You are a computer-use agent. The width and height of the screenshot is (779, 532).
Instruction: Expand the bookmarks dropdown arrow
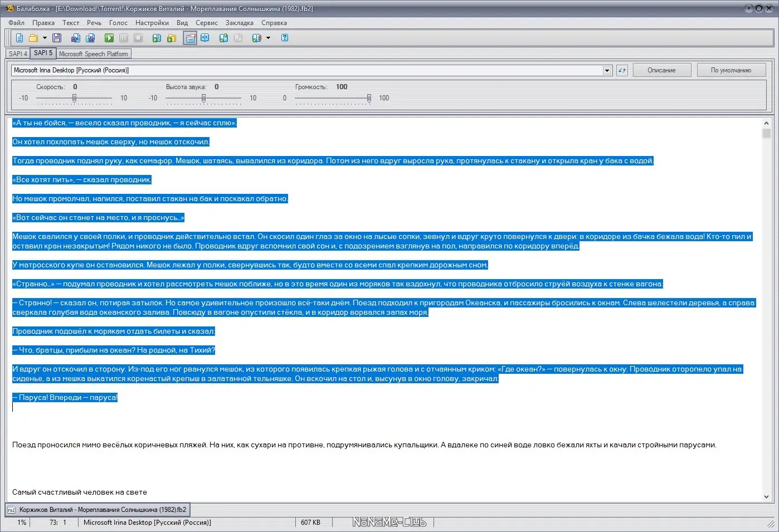coord(268,38)
